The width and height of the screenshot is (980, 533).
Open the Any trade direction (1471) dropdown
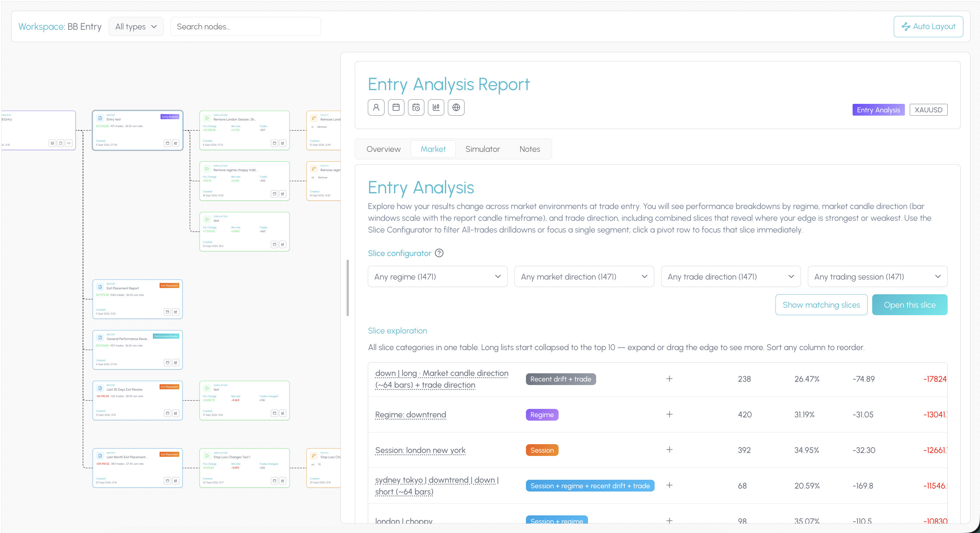tap(731, 277)
